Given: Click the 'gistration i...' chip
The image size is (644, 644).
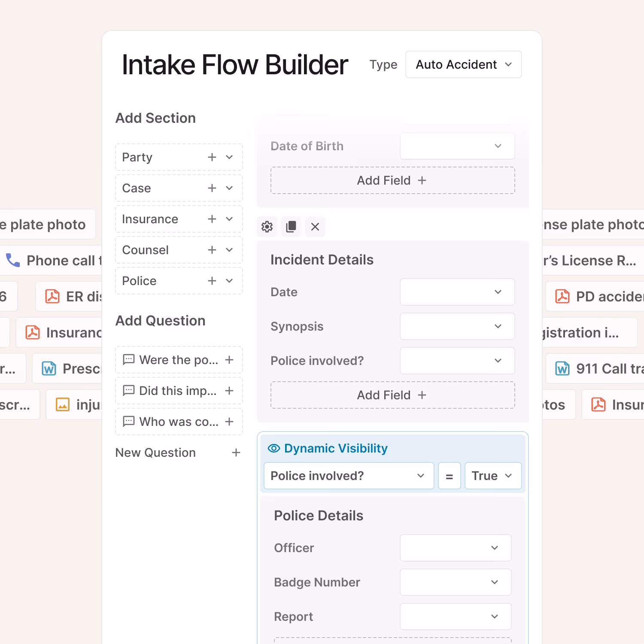Looking at the screenshot, I should point(589,332).
